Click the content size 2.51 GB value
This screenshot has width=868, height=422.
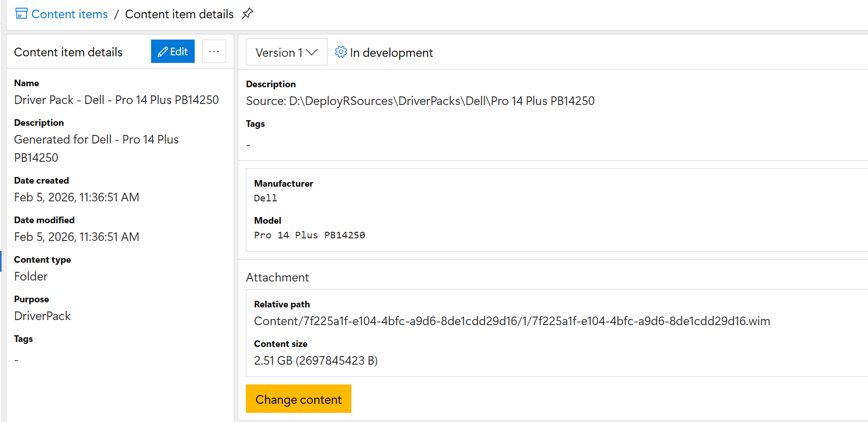click(316, 361)
